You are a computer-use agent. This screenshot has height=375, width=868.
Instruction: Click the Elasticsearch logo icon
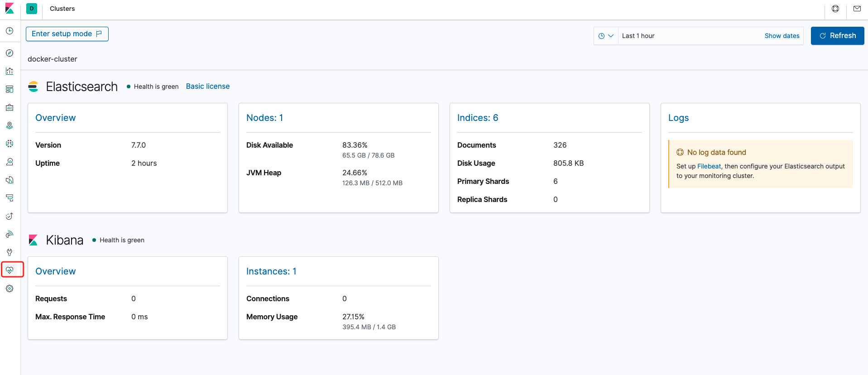(33, 87)
